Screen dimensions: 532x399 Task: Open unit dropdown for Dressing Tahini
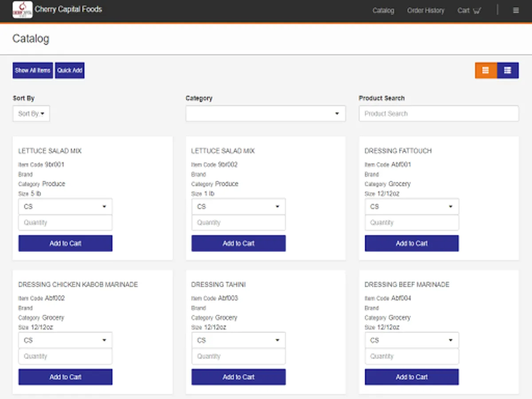point(239,340)
